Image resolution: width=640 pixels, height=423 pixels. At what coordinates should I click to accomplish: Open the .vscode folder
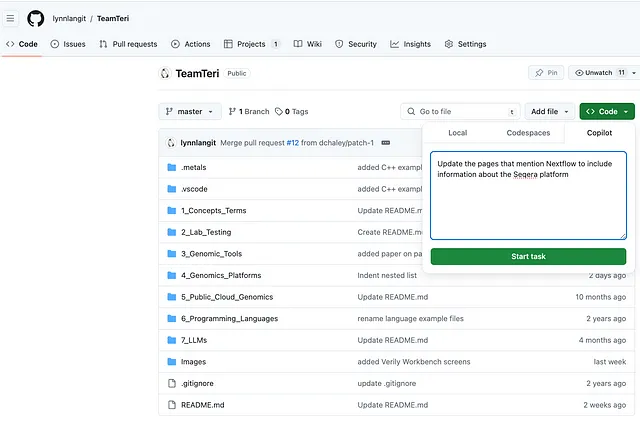194,189
